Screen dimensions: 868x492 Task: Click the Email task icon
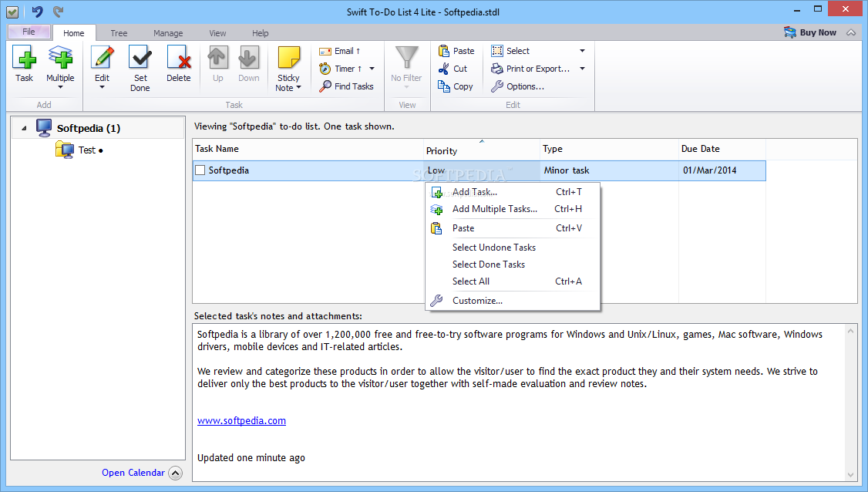325,51
